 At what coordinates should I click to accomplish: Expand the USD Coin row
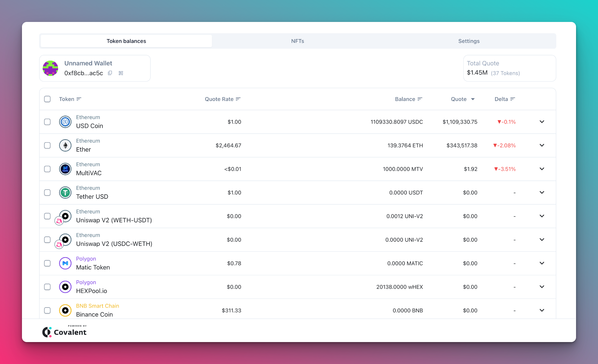[542, 122]
